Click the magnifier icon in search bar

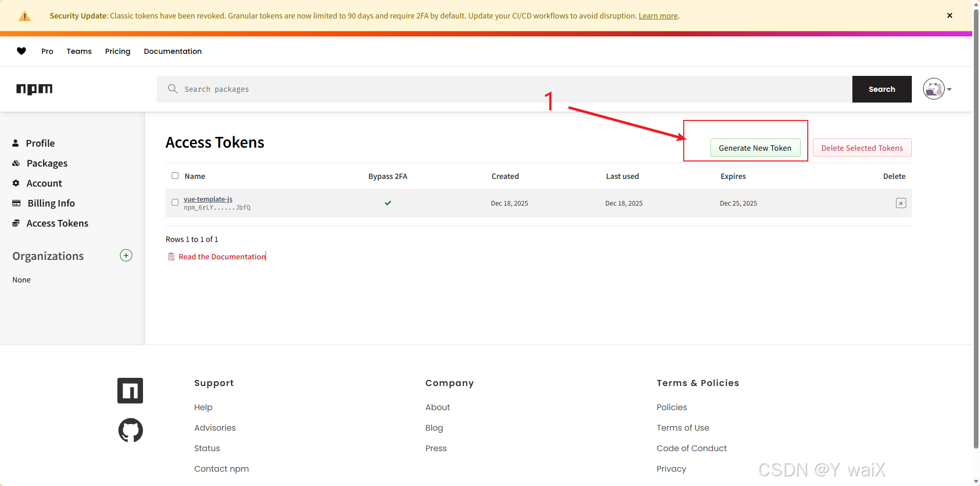(x=173, y=89)
